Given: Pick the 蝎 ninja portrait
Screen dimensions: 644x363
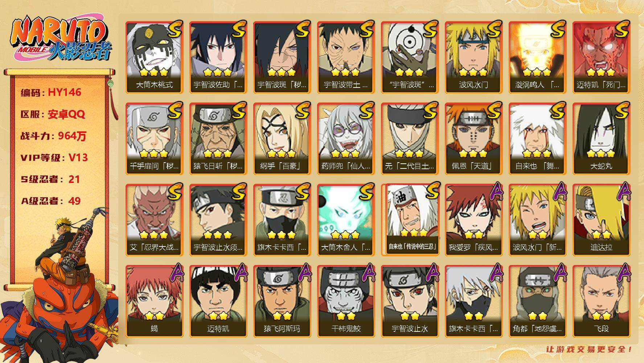Looking at the screenshot, I should 154,301.
